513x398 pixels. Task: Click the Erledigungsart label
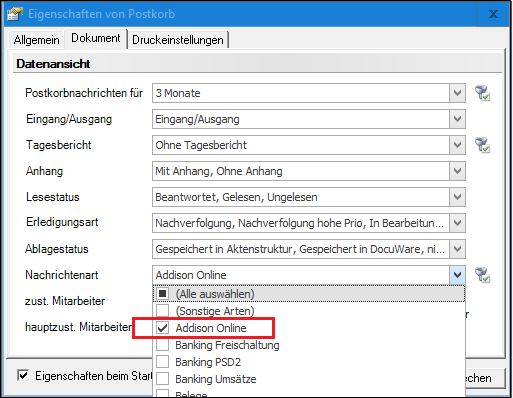pos(62,222)
